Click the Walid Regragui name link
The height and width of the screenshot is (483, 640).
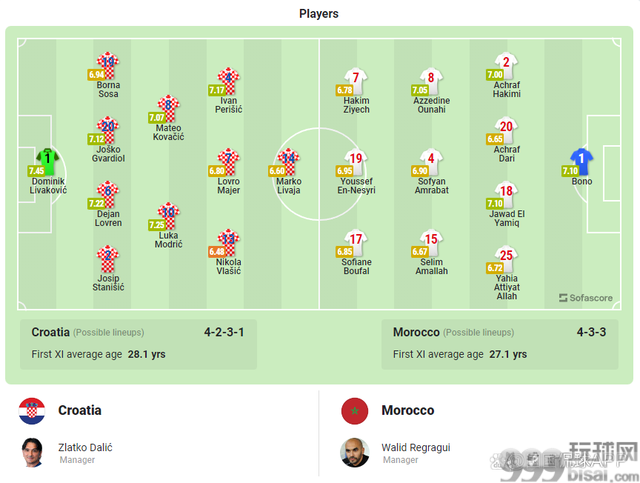pyautogui.click(x=416, y=447)
